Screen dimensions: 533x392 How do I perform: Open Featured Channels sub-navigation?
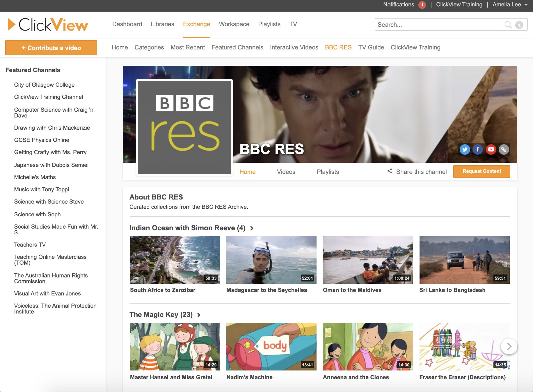point(237,47)
